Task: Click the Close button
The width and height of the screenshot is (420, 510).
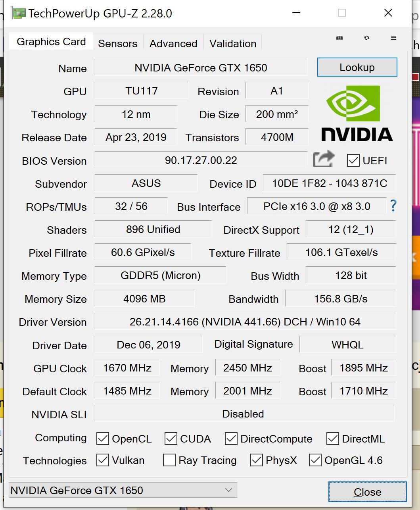Action: click(367, 492)
